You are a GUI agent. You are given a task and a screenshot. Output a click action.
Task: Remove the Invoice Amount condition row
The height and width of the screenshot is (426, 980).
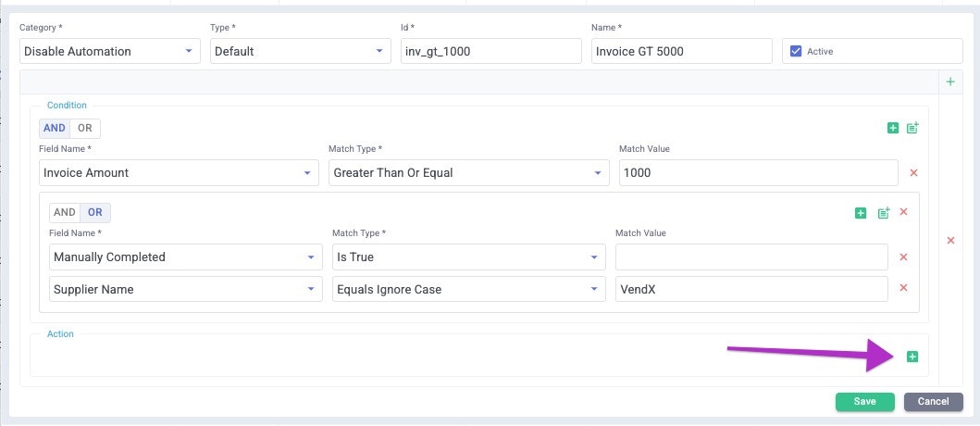pyautogui.click(x=913, y=172)
